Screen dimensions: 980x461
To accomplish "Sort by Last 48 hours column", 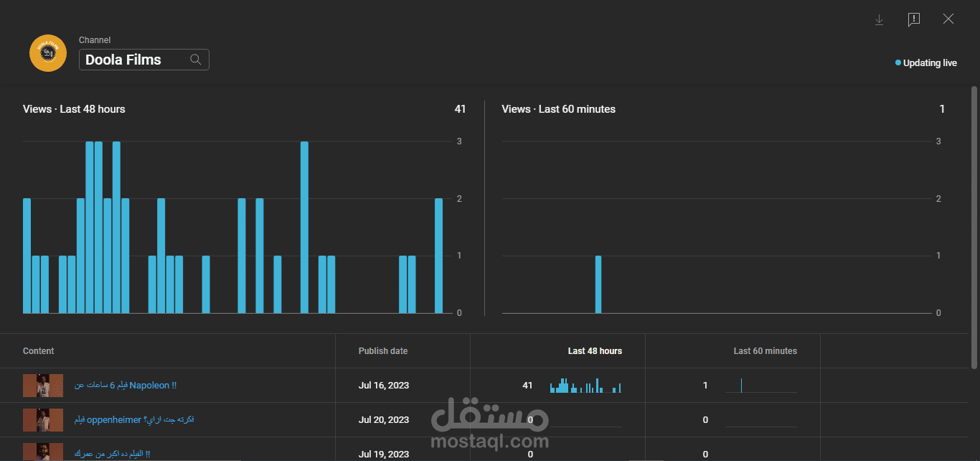I will [x=595, y=351].
